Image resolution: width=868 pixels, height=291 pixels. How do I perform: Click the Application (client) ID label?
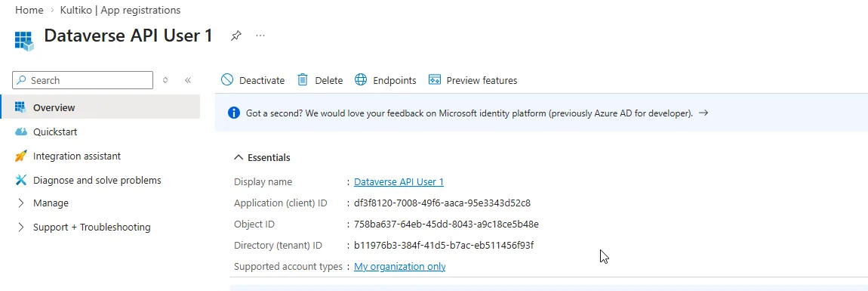click(x=281, y=203)
